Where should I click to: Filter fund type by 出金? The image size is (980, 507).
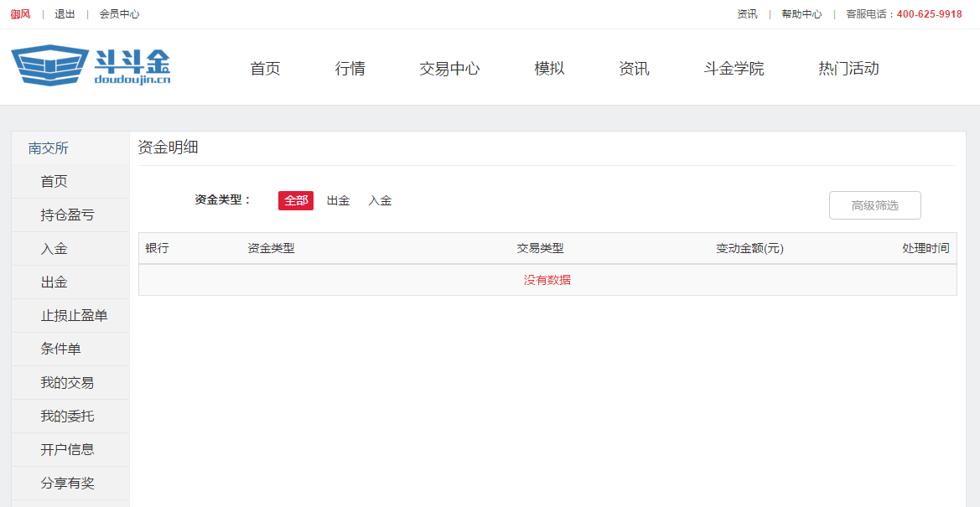point(338,201)
